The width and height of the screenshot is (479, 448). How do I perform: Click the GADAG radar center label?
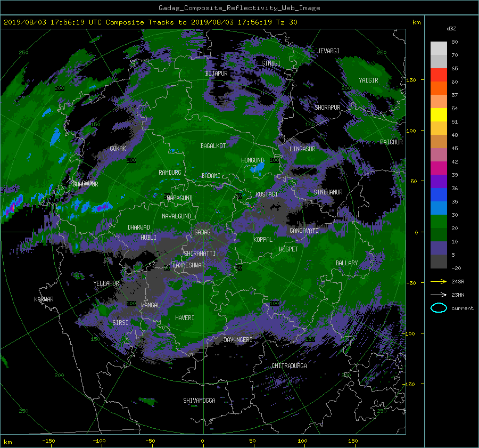point(202,232)
